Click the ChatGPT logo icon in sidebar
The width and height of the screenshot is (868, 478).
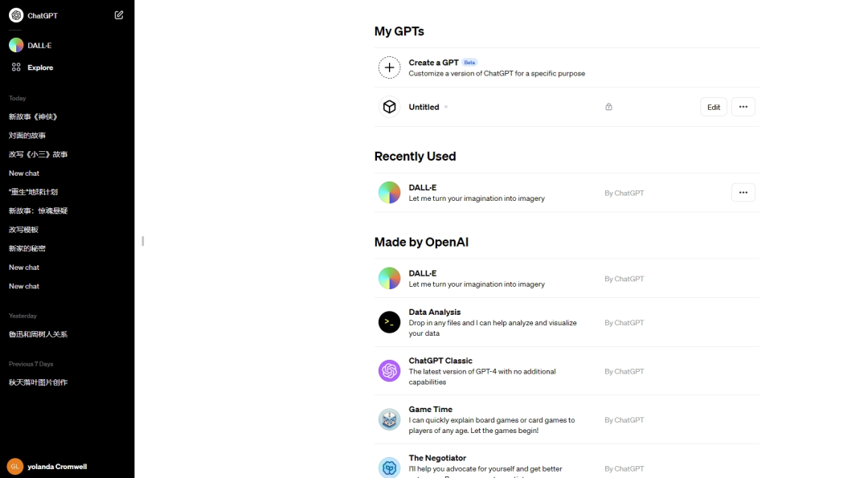tap(16, 15)
